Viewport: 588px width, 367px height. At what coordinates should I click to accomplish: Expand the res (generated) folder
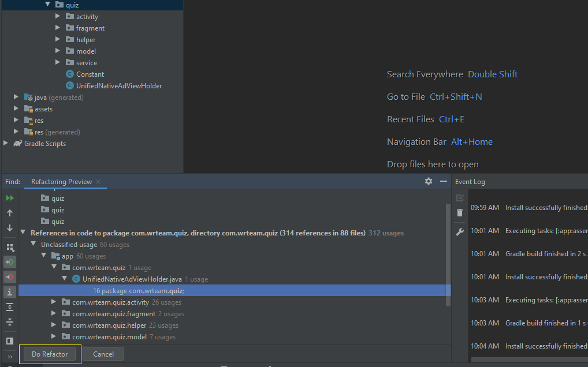[16, 132]
